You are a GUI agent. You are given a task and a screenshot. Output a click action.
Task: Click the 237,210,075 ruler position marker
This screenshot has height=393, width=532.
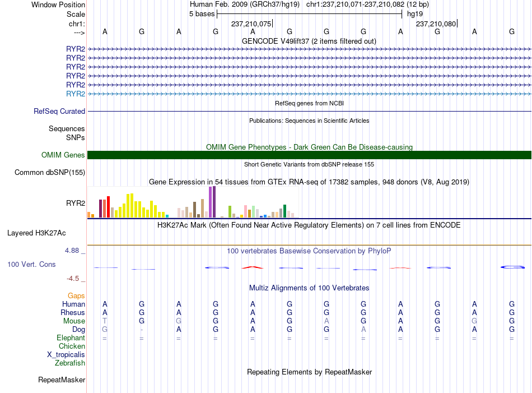click(251, 24)
